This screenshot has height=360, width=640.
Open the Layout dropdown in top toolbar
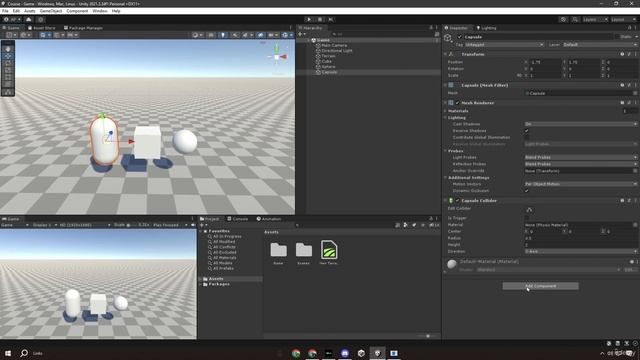point(623,19)
